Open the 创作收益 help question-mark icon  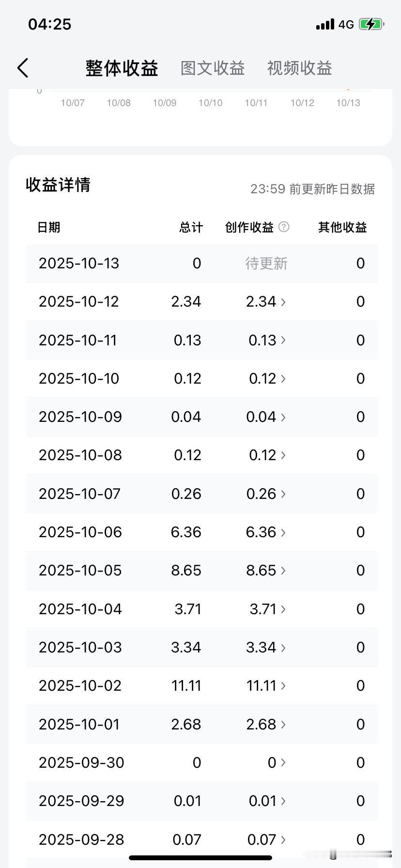pyautogui.click(x=284, y=227)
